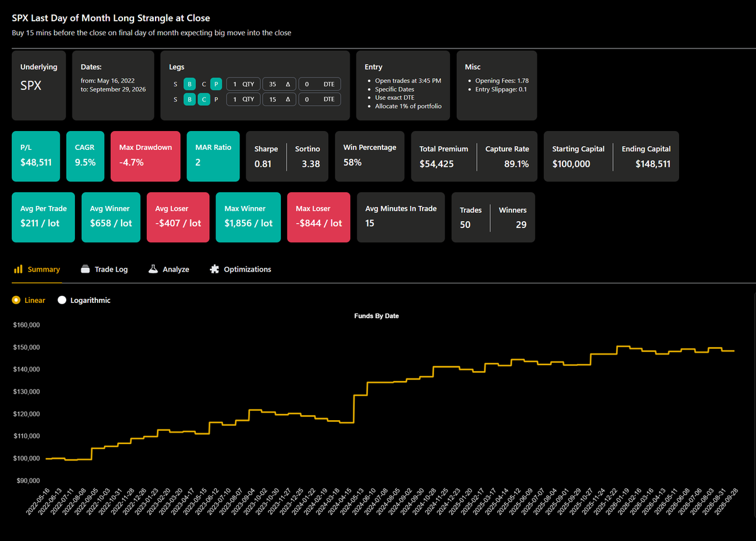756x541 pixels.
Task: Click the Sharpe value 0.81
Action: (263, 164)
